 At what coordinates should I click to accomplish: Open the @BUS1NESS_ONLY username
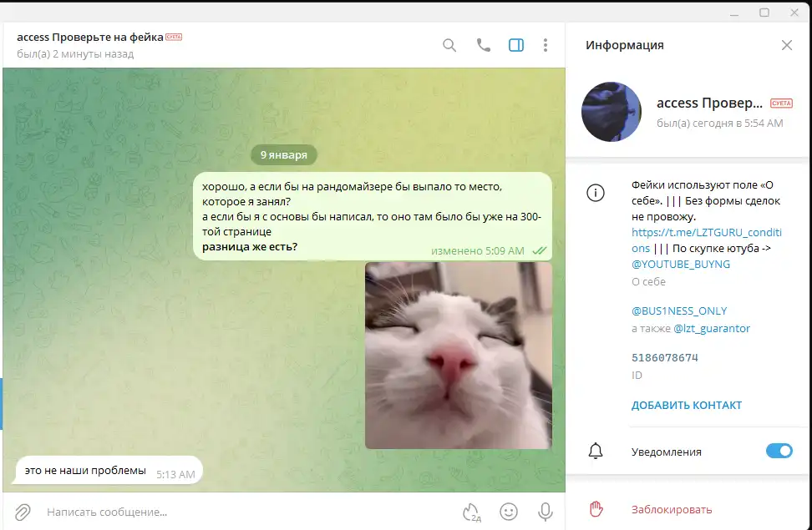tap(679, 310)
